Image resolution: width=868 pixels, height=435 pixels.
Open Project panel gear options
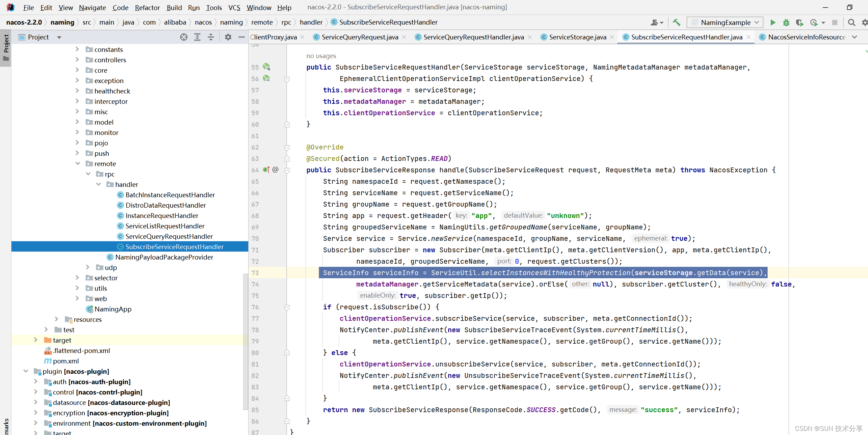pyautogui.click(x=228, y=37)
